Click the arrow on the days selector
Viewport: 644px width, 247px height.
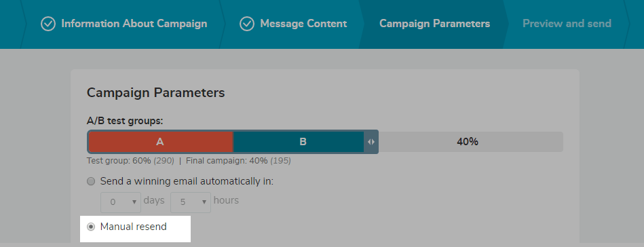pyautogui.click(x=134, y=202)
